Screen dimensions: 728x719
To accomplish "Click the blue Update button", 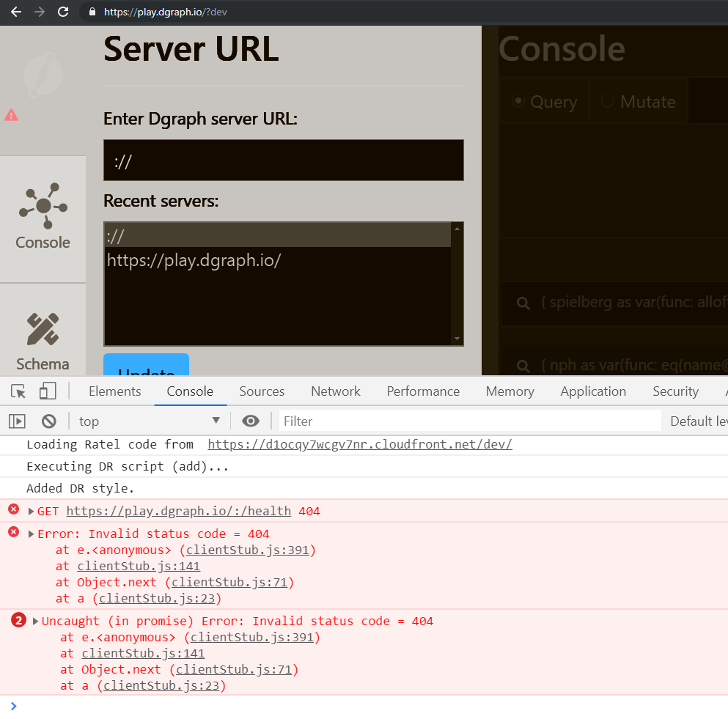I will [146, 364].
